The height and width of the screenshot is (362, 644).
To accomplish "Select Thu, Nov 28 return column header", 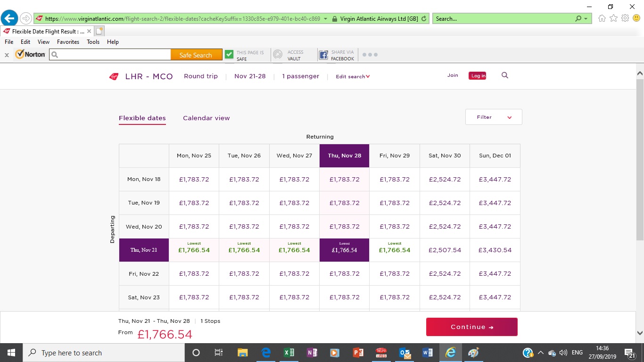I will [344, 156].
